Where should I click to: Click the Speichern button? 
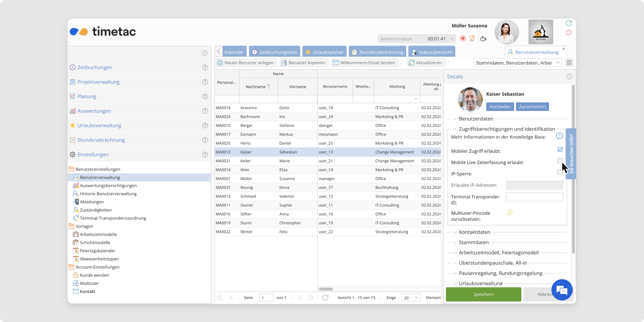pos(483,294)
